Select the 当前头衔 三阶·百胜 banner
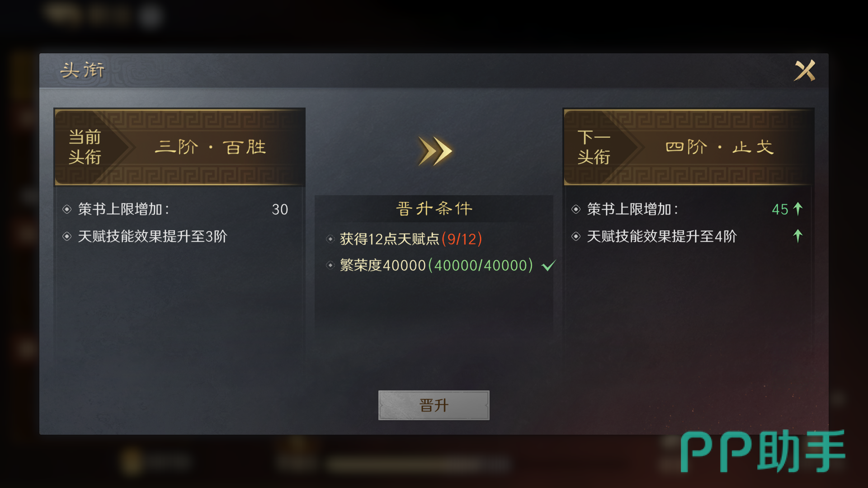 pos(179,147)
